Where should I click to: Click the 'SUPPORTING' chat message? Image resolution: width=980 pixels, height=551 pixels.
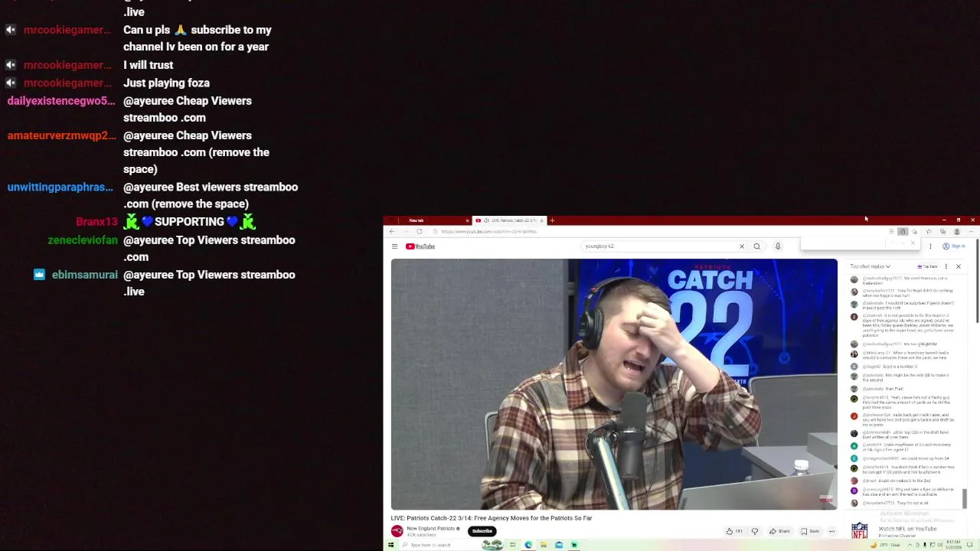click(x=189, y=222)
